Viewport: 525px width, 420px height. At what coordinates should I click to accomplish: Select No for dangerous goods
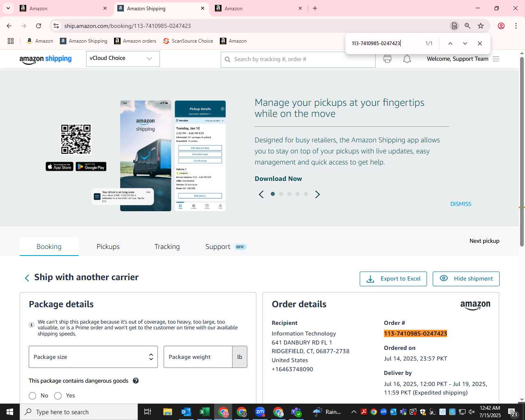[x=32, y=396]
